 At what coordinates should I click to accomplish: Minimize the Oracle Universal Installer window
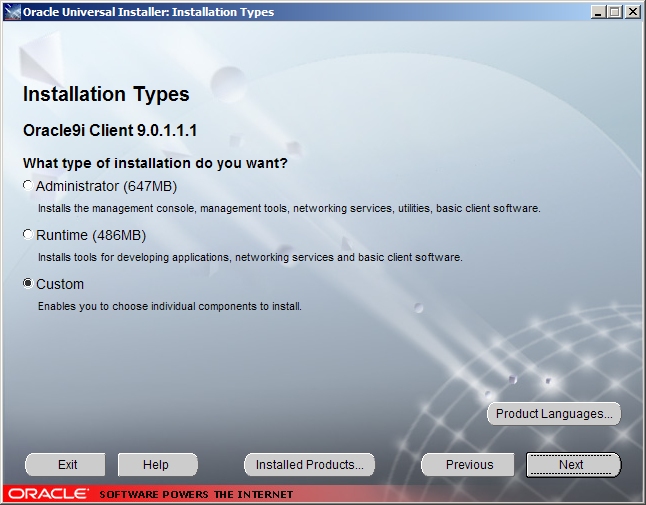click(x=598, y=12)
